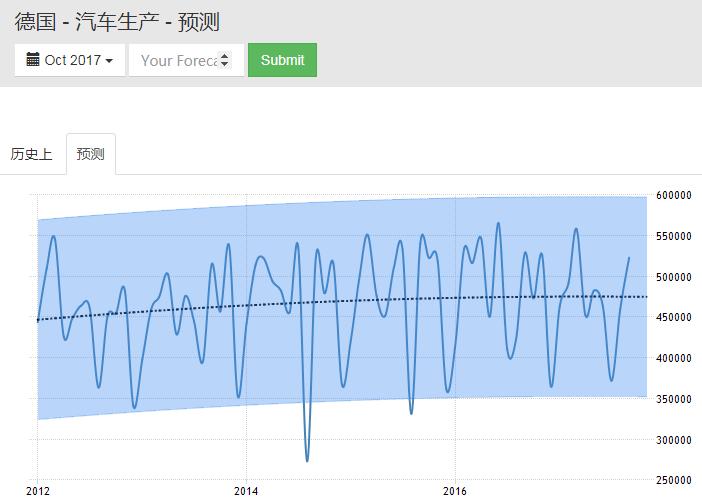
Task: Click the Your Forecast input field
Action: [x=186, y=60]
